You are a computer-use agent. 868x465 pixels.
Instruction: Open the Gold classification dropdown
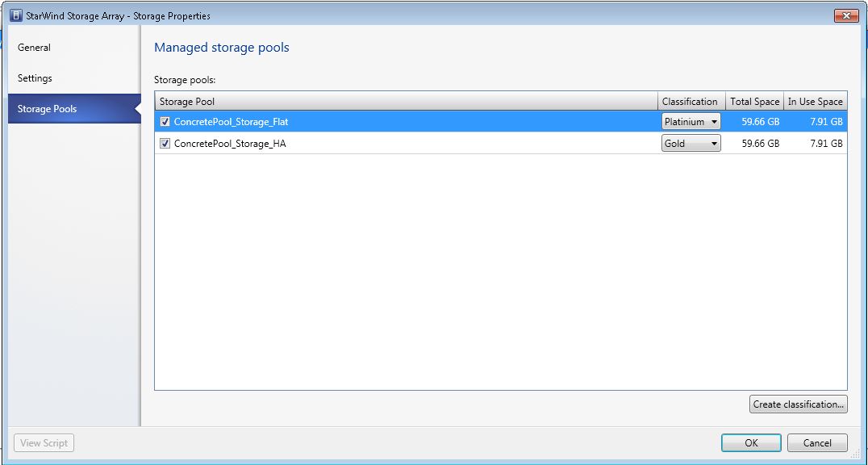[691, 144]
